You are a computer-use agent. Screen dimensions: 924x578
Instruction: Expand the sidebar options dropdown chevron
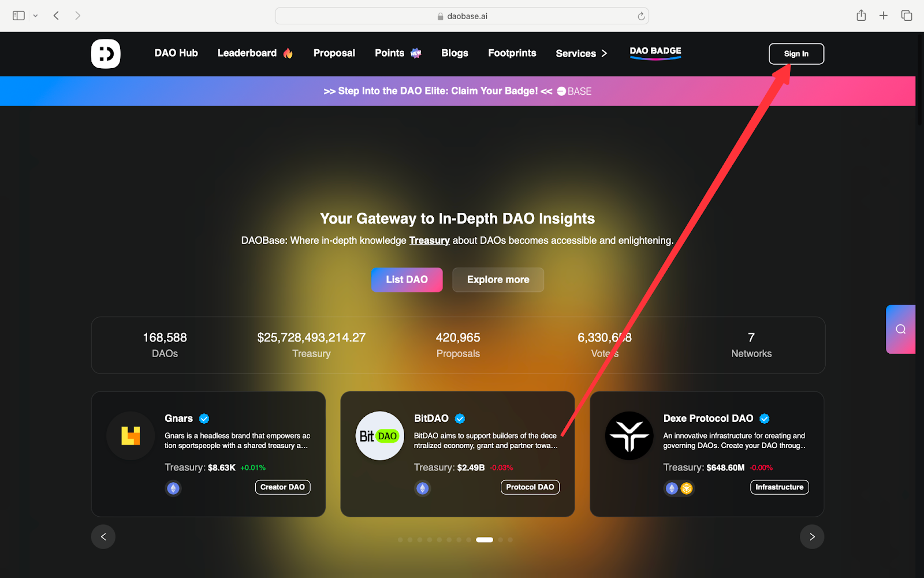point(35,16)
